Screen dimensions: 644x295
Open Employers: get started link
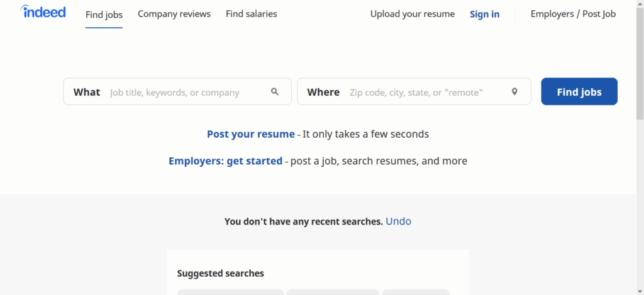pos(225,161)
